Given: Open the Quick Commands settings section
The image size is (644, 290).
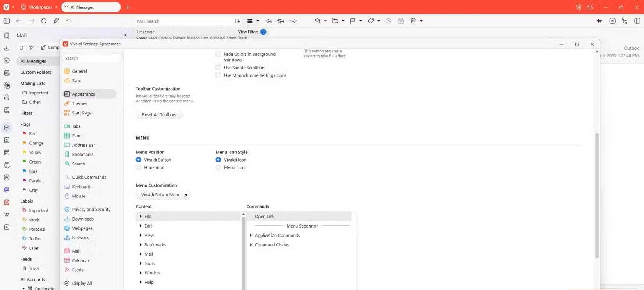Looking at the screenshot, I should click(x=89, y=177).
